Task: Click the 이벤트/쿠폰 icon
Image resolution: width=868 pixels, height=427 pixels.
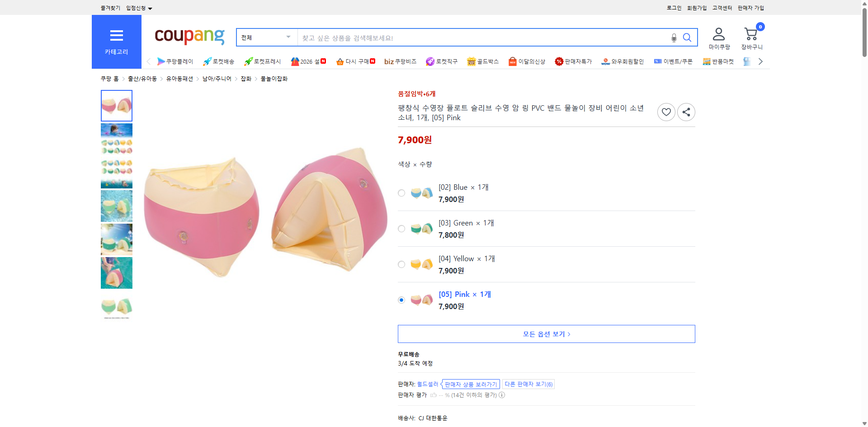Action: click(x=658, y=61)
